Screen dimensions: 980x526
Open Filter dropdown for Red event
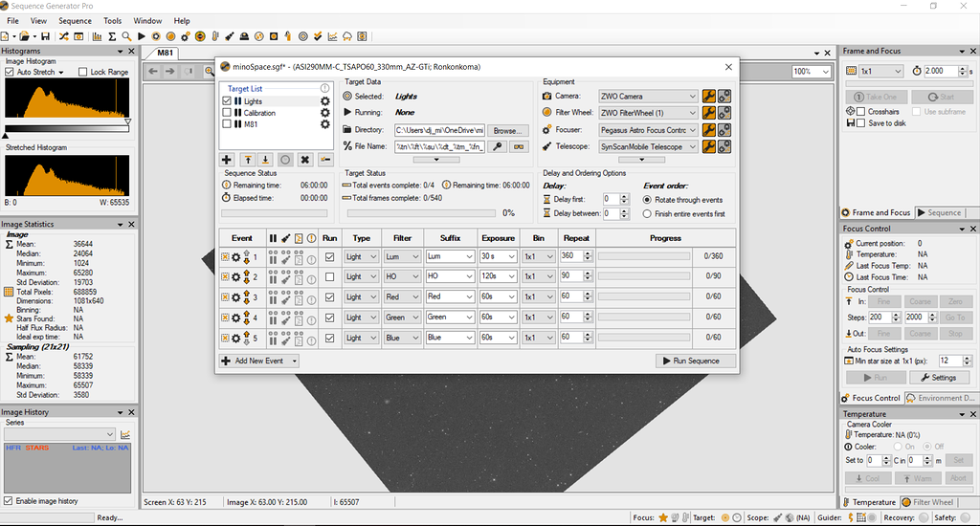(x=401, y=297)
